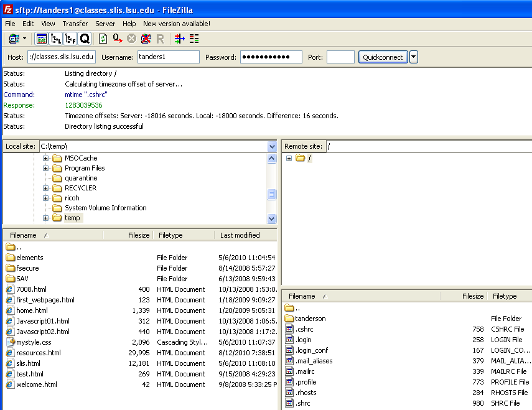The width and height of the screenshot is (532, 410).
Task: Click the Port input field
Action: click(340, 57)
